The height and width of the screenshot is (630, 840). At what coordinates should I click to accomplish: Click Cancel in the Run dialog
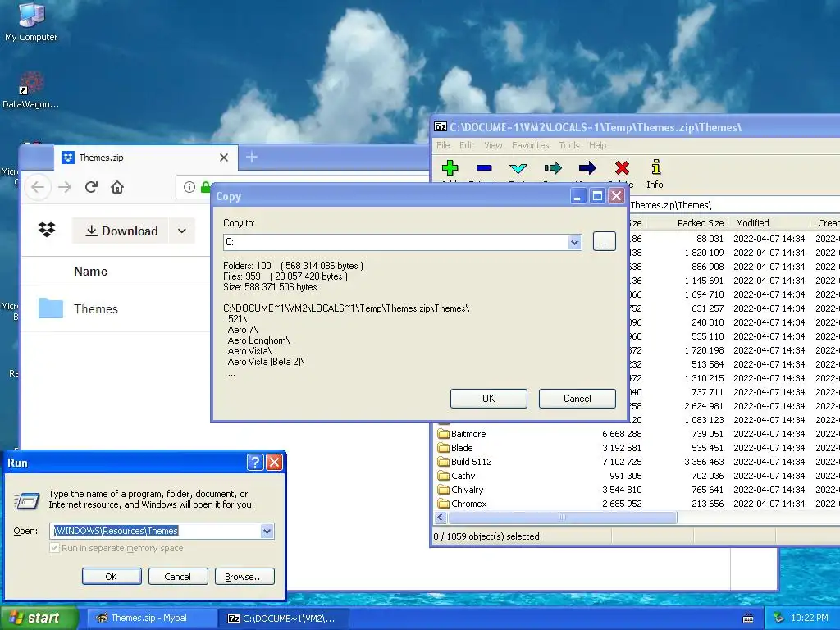177,577
